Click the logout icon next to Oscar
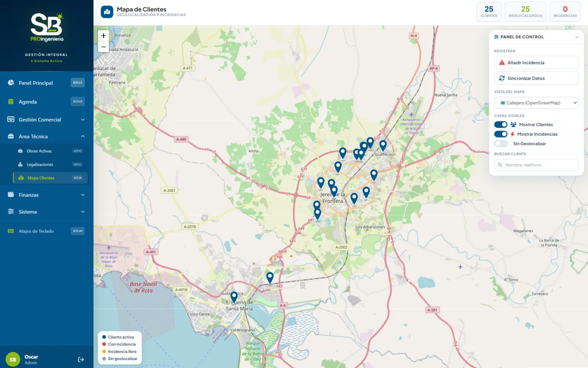 click(x=81, y=360)
